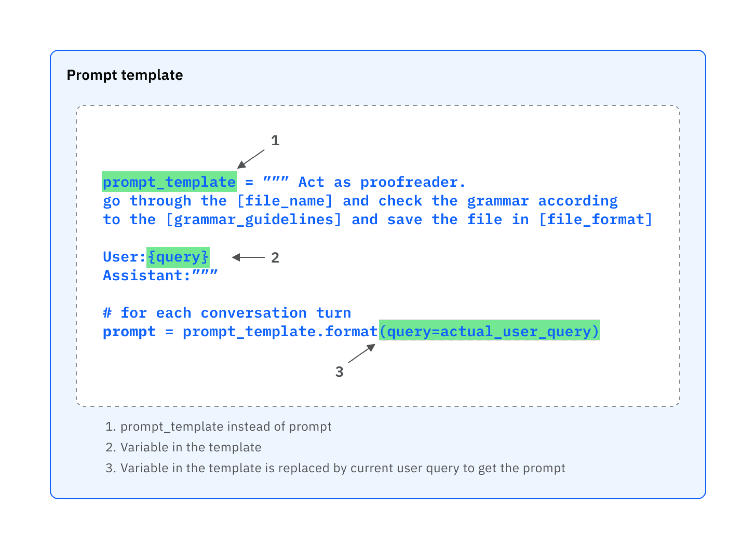Click the annotation number 3 label
This screenshot has width=756, height=549.
tap(339, 372)
